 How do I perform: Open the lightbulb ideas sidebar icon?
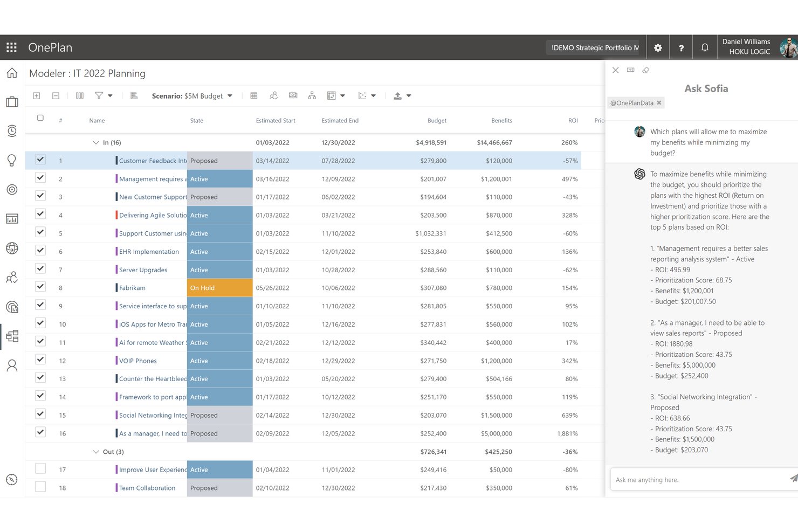(12, 160)
